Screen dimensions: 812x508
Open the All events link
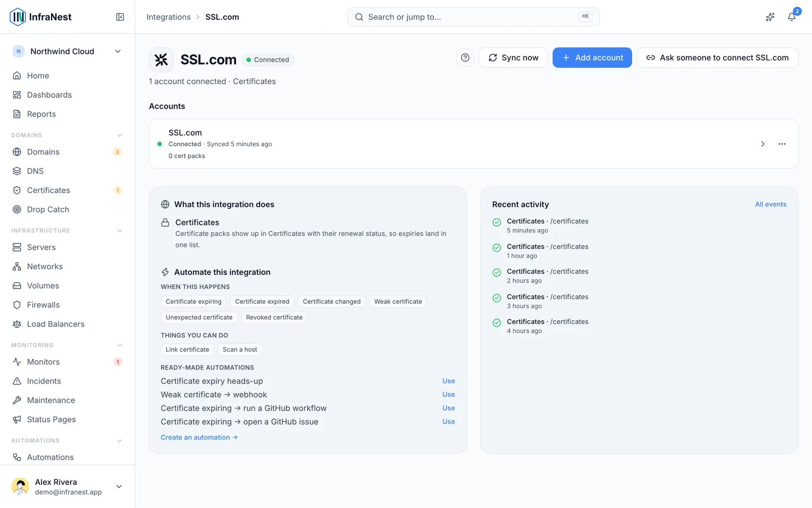pos(771,204)
